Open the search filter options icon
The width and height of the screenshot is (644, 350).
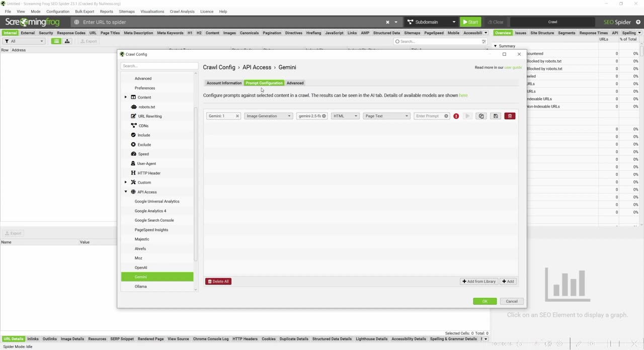484,42
